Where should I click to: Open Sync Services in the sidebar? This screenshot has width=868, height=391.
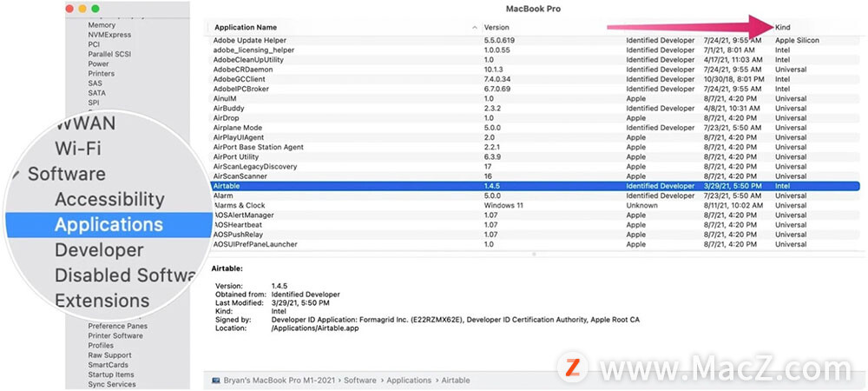(112, 384)
